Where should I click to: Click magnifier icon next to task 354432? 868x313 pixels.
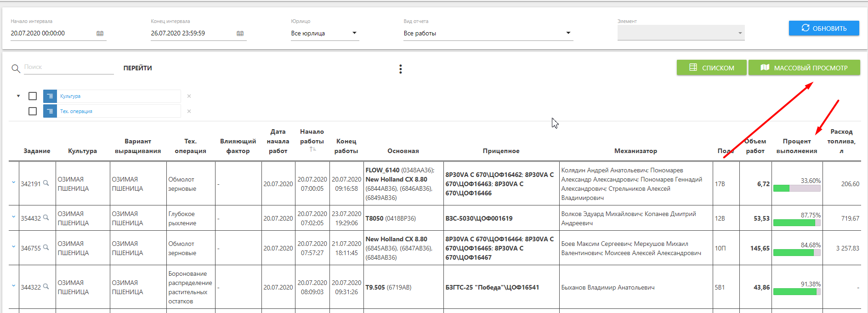coord(46,218)
